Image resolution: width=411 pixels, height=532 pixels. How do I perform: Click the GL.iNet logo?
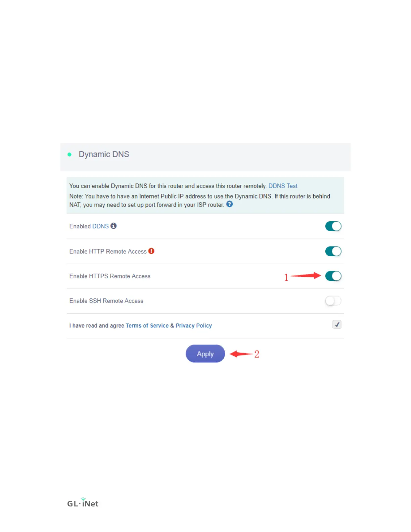click(x=83, y=502)
